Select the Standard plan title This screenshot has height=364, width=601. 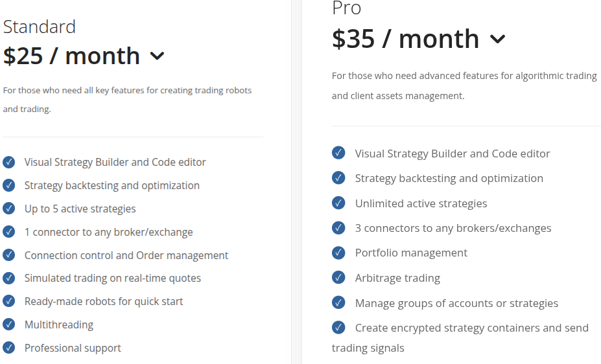39,27
